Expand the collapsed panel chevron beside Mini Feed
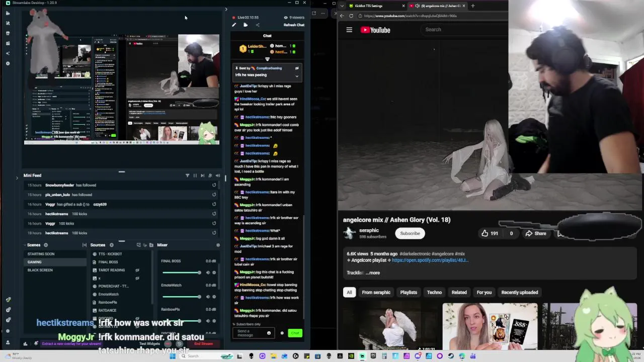This screenshot has width=644, height=362. 17,177
